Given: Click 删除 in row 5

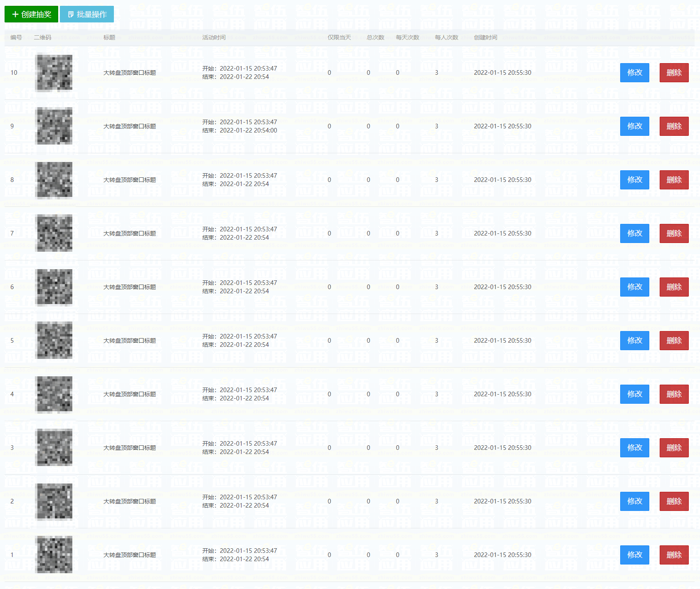Looking at the screenshot, I should coord(674,341).
